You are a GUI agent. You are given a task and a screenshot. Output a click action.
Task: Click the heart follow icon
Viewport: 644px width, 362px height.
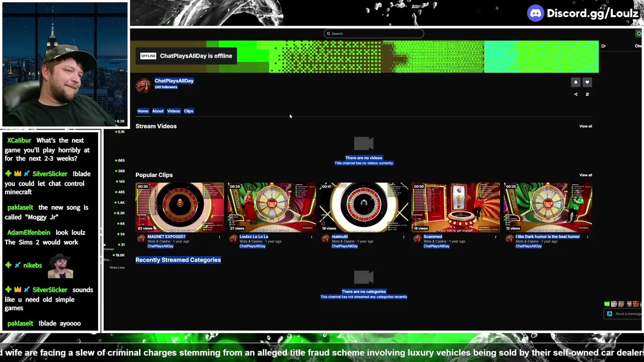[587, 82]
